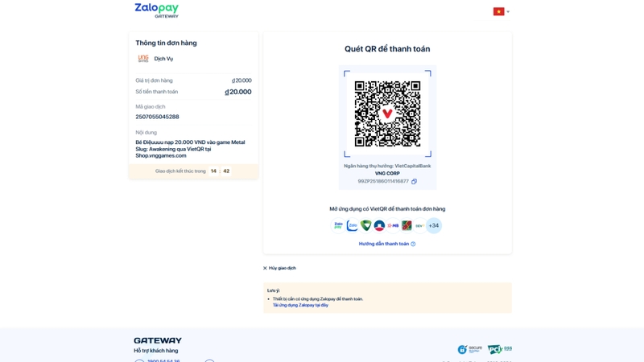Click the countdown minutes value 14
The width and height of the screenshot is (644, 362).
tap(213, 171)
